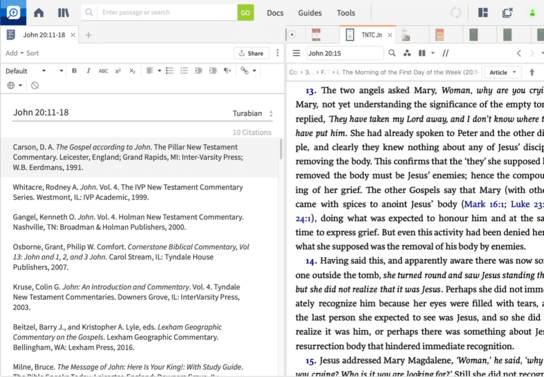544x377 pixels.
Task: Open the Library icon
Action: click(x=63, y=13)
